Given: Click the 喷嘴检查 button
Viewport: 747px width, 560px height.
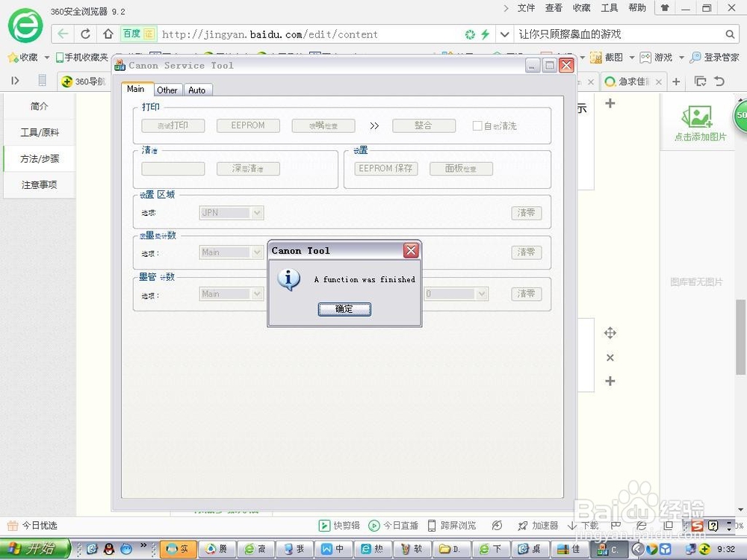Looking at the screenshot, I should 323,125.
